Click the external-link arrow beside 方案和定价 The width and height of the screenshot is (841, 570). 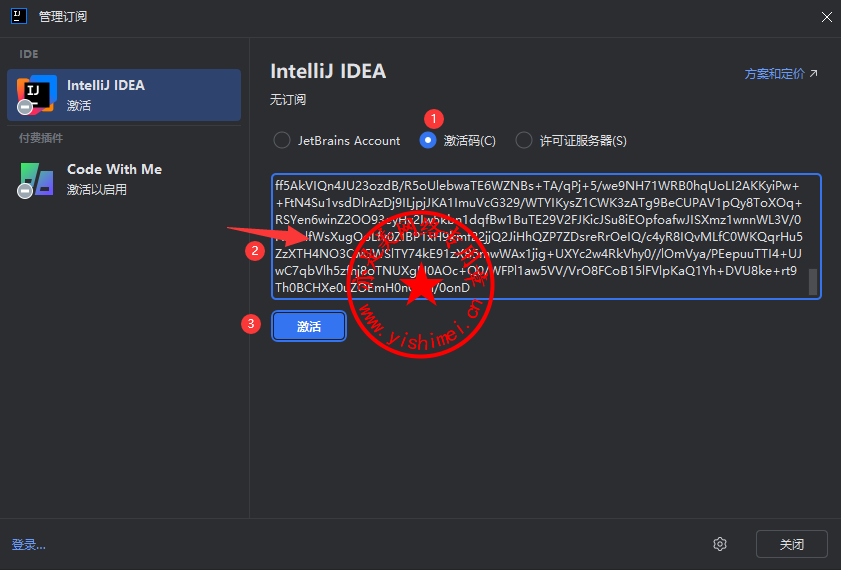813,74
